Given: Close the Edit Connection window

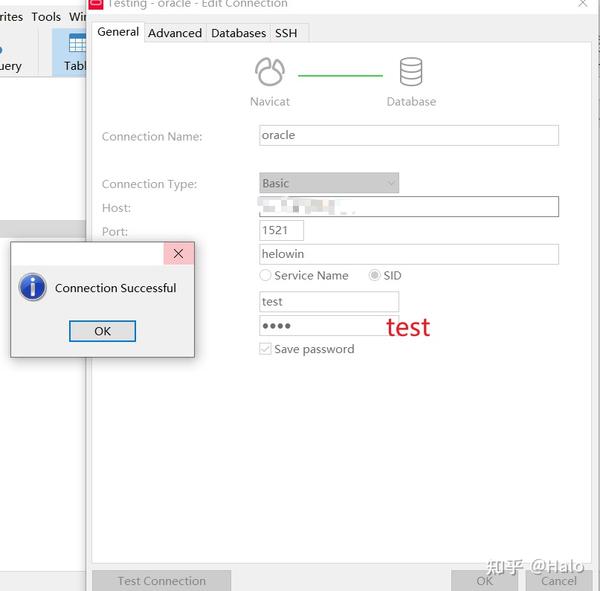Looking at the screenshot, I should (582, 4).
